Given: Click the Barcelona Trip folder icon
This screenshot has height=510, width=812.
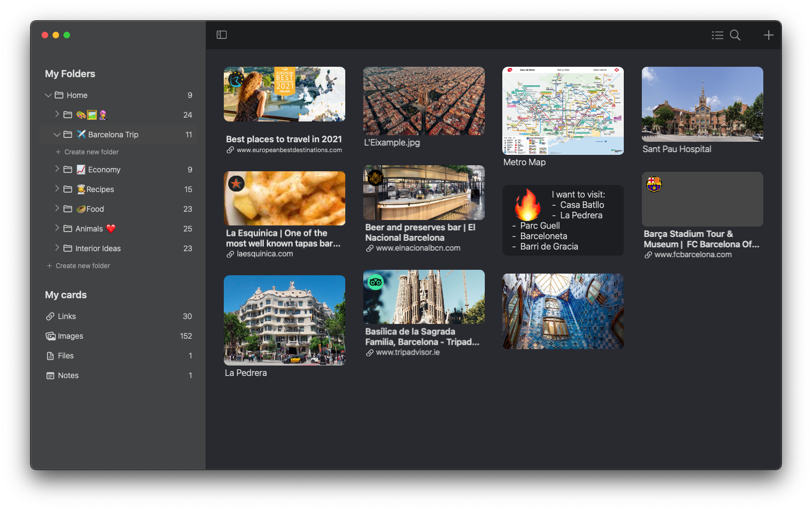Looking at the screenshot, I should (x=68, y=135).
